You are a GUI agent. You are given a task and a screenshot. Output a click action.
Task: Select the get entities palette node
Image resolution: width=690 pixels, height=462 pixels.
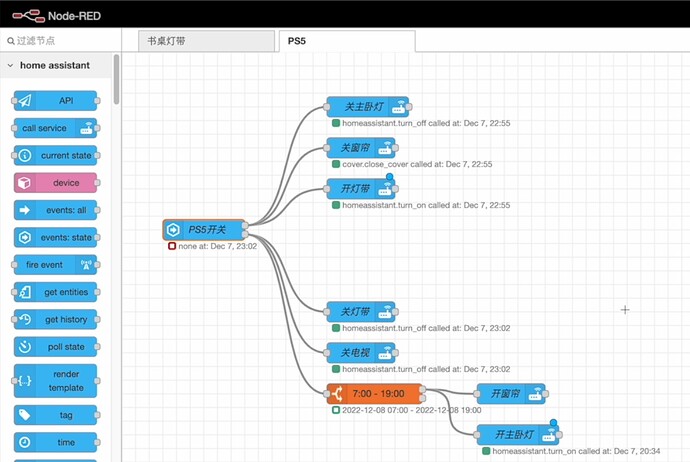[x=55, y=292]
